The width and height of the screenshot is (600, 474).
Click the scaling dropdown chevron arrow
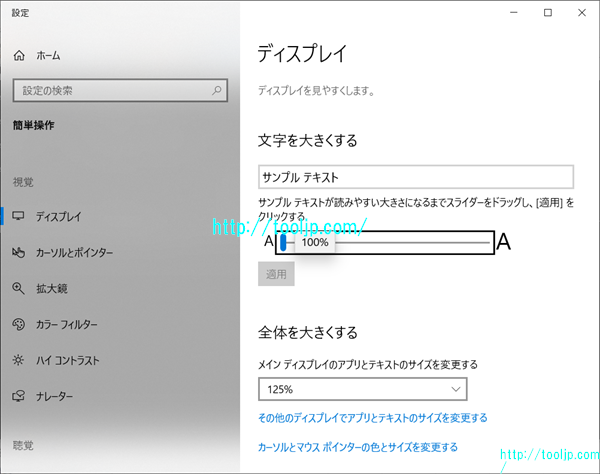click(x=455, y=389)
